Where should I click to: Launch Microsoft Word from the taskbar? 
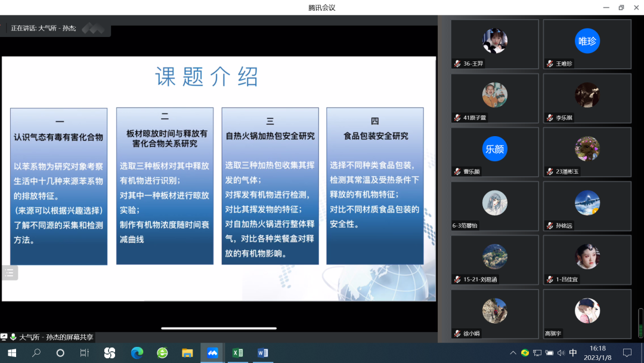[262, 353]
